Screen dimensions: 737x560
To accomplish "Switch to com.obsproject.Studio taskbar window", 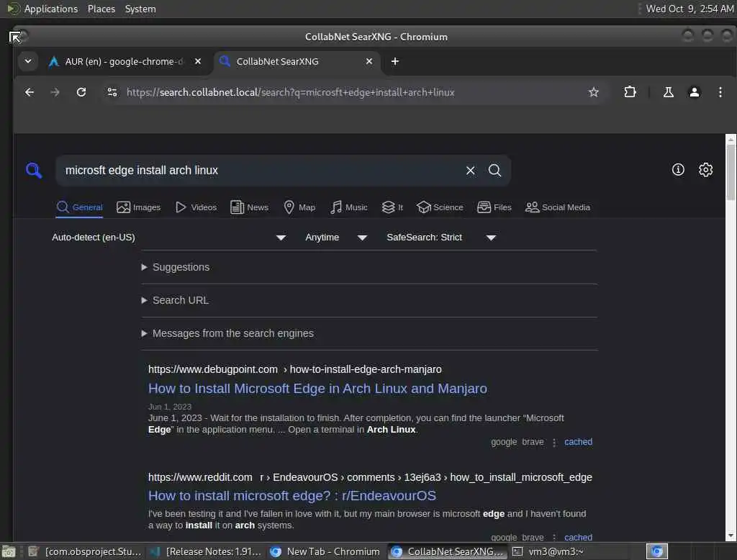I will click(85, 551).
